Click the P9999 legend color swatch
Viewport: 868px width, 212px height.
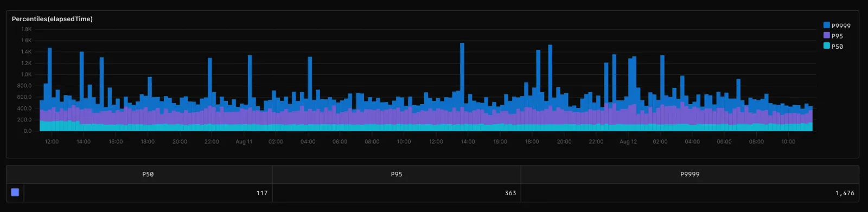(826, 25)
